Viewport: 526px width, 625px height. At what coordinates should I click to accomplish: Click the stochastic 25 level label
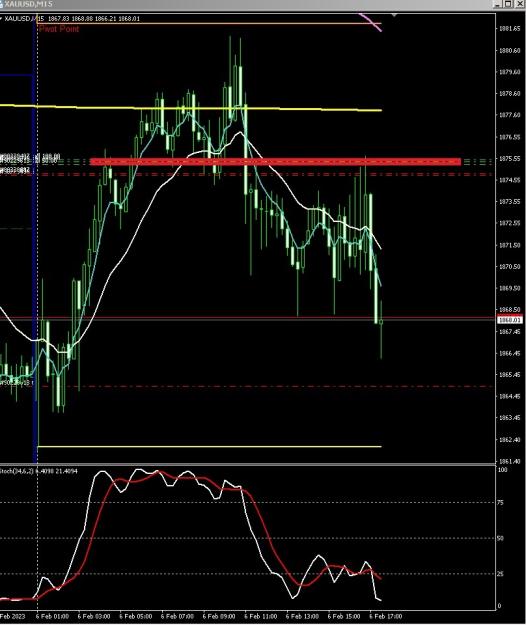tap(500, 574)
